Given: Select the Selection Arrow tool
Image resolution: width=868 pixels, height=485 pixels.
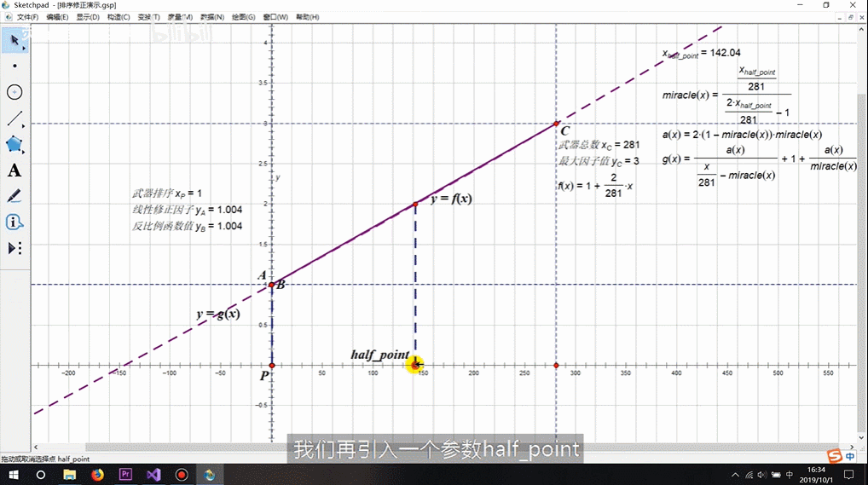Looking at the screenshot, I should pos(15,40).
